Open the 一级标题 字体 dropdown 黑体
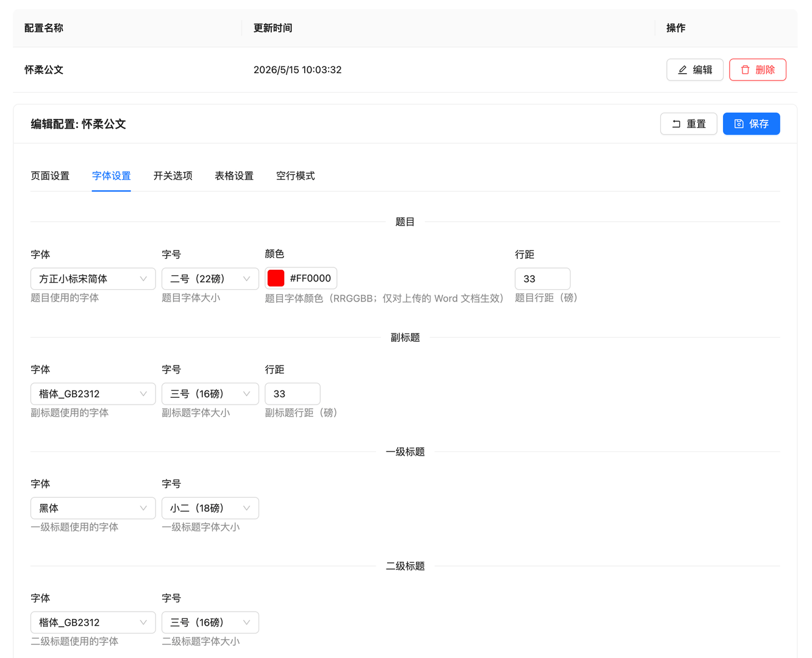The height and width of the screenshot is (658, 812). tap(93, 508)
